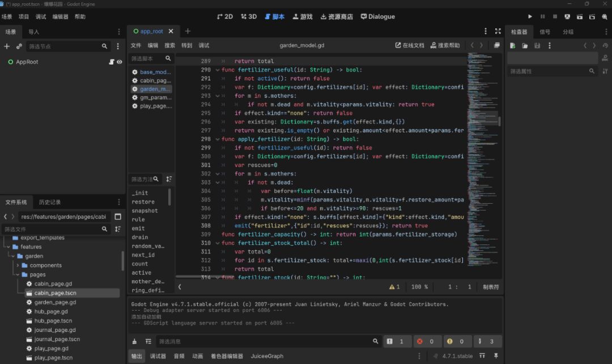Screen dimensions: 612x364
Task: Collapse the script list panel with the arrow
Action: tap(180, 287)
